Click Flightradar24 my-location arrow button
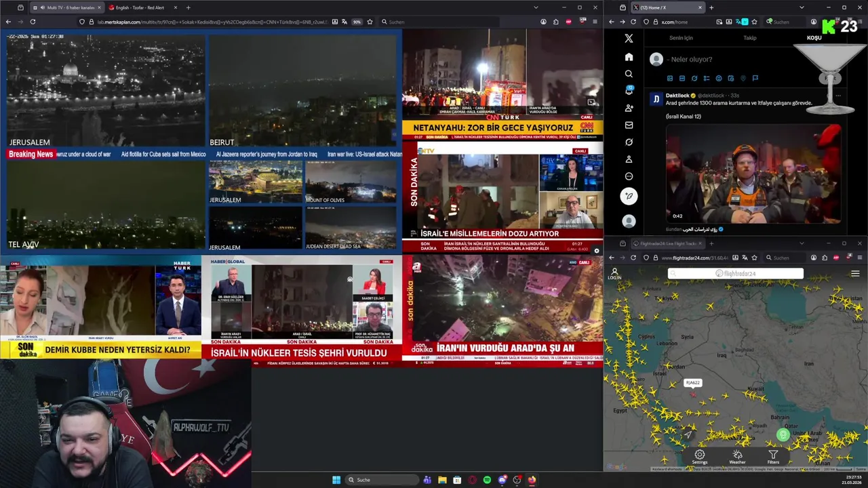 click(688, 434)
